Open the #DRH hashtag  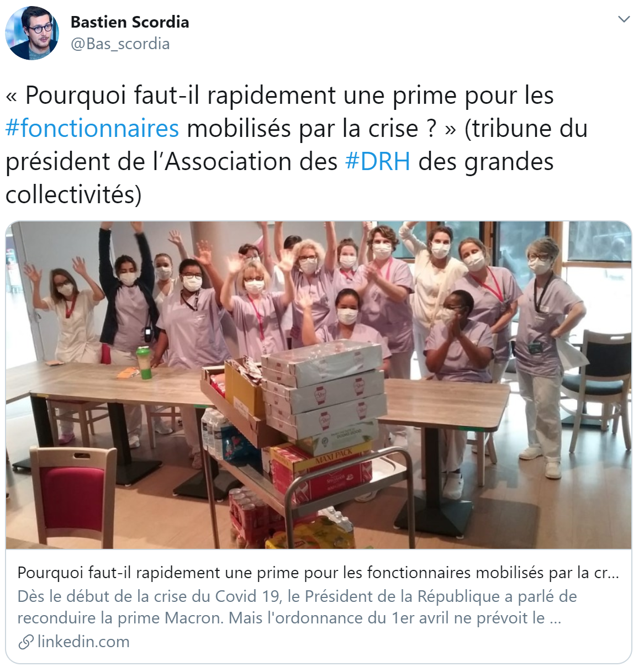tap(378, 161)
